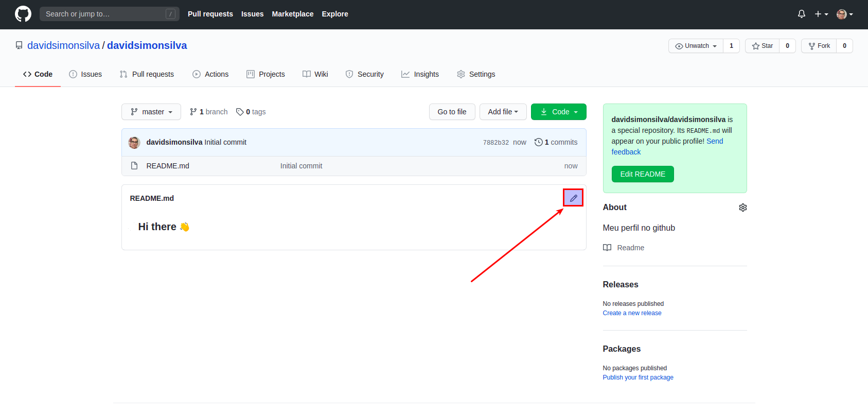The image size is (868, 413).
Task: Click the green Edit README button
Action: pos(643,174)
